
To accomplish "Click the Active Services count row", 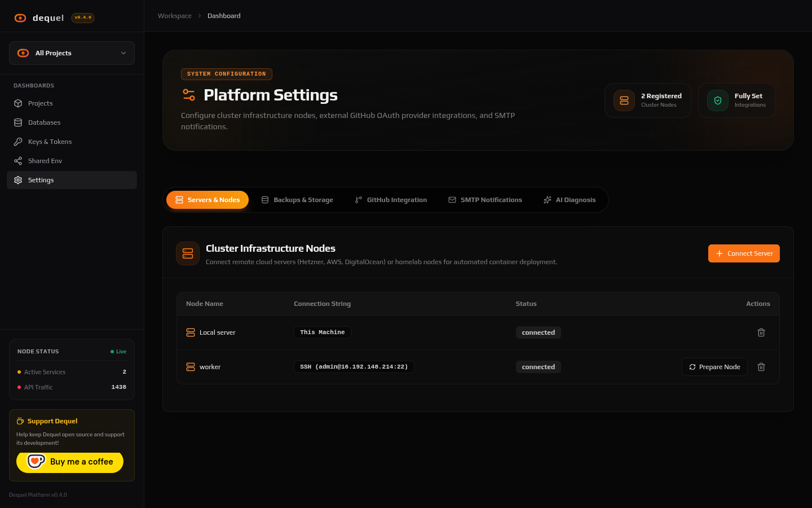I will (x=72, y=372).
